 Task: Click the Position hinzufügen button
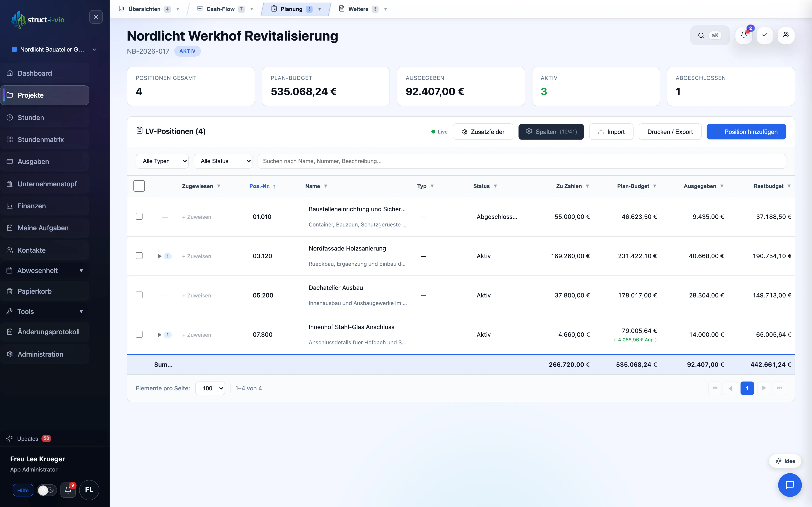746,131
